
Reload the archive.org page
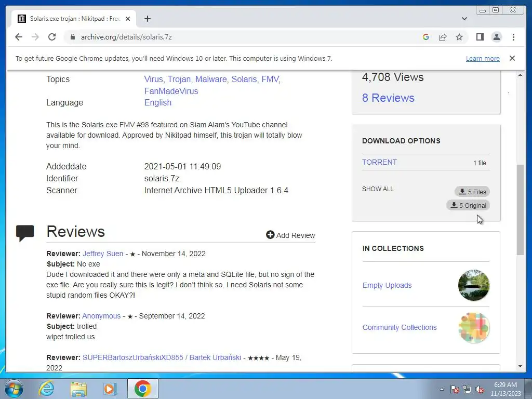pyautogui.click(x=52, y=37)
